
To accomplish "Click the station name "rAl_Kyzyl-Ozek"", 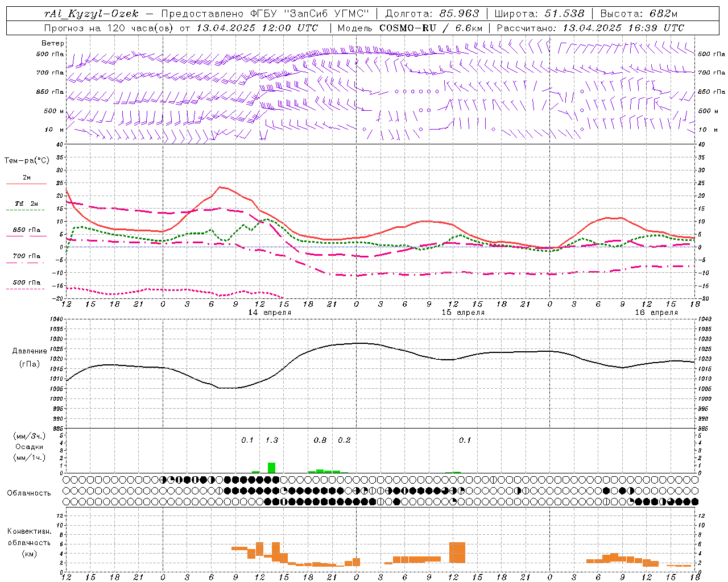I will pos(92,14).
